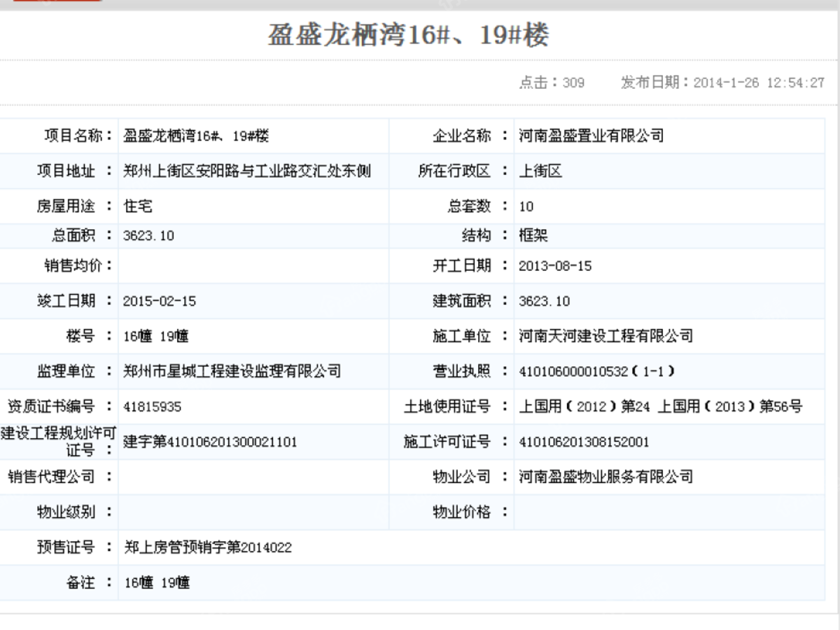Click the 点击：309 view count

click(x=552, y=83)
